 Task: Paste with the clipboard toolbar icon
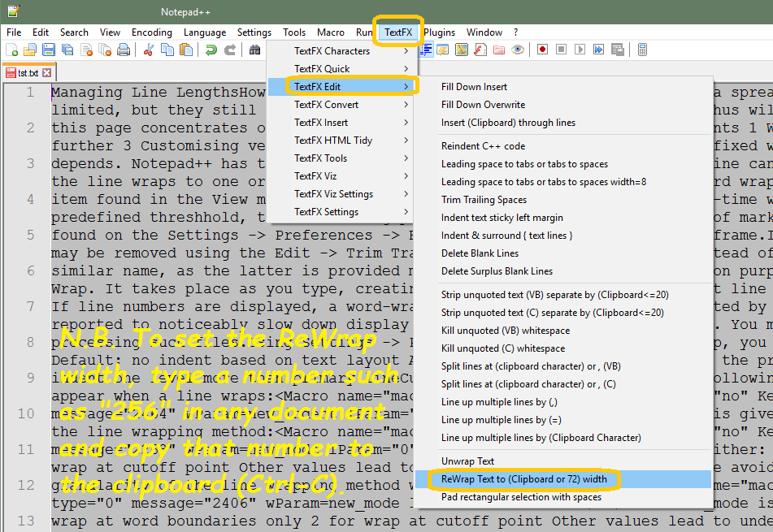pos(186,50)
